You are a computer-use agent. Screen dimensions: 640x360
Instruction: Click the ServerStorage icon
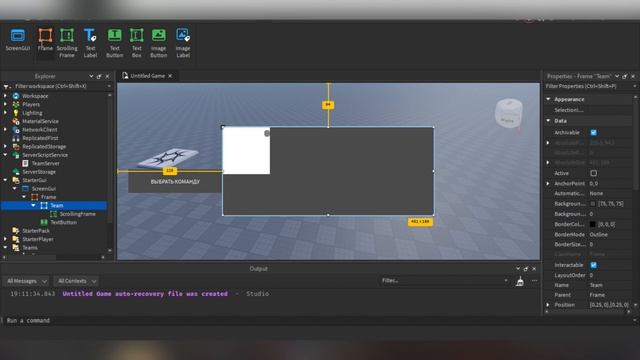coord(16,172)
